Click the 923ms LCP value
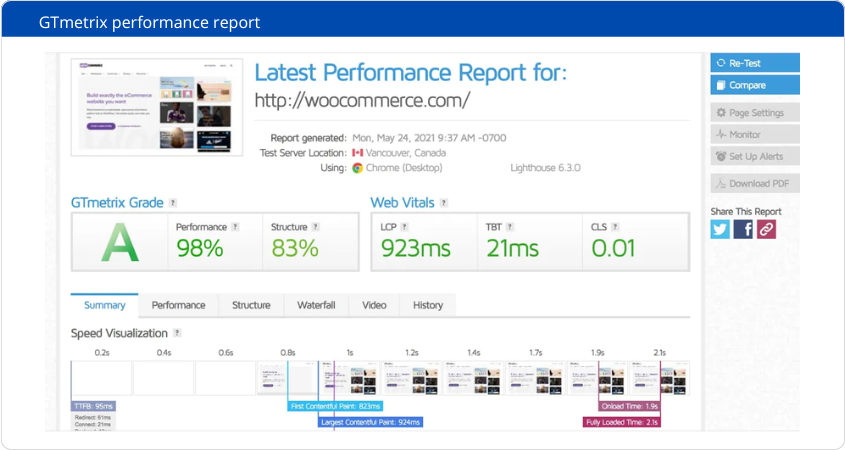Viewport: 845px width, 450px height. click(415, 248)
